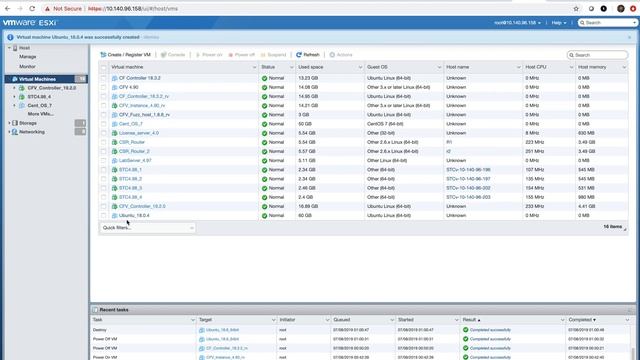Click the Storage icon in the navigator
640x360 pixels.
15,123
